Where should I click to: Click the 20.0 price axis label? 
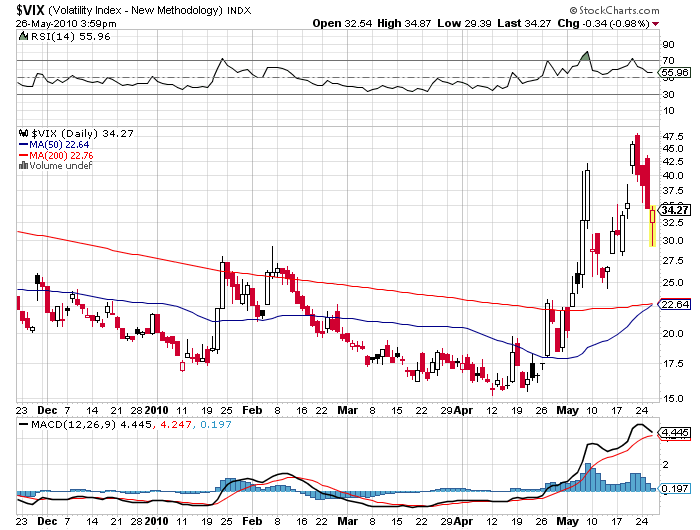(x=673, y=334)
